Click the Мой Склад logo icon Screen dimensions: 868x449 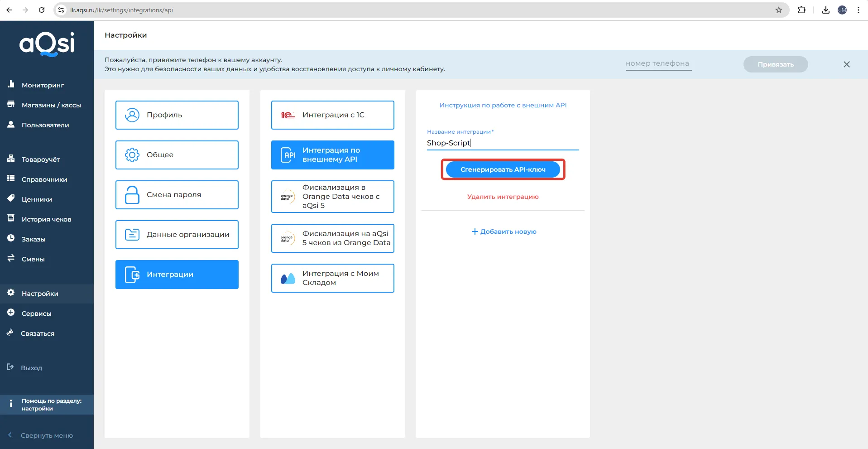(x=288, y=278)
